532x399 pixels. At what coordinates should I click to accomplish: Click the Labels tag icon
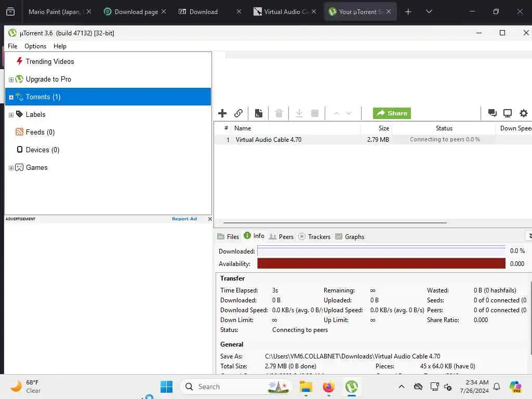coord(19,114)
